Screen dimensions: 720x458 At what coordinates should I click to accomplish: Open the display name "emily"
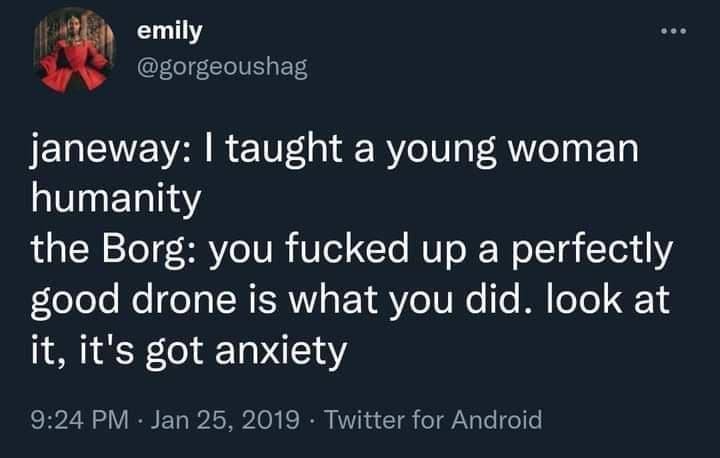tap(169, 32)
